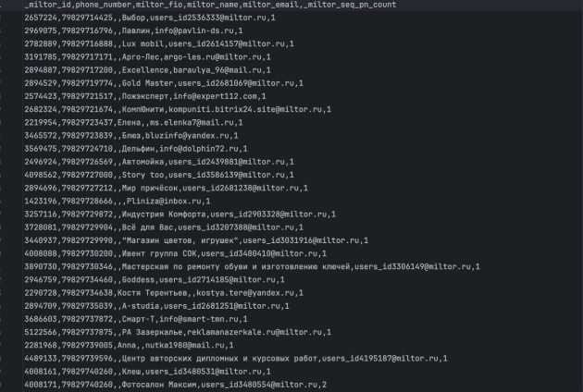The width and height of the screenshot is (583, 392).
Task: Place cursor on A-studia row
Action: click(x=157, y=306)
